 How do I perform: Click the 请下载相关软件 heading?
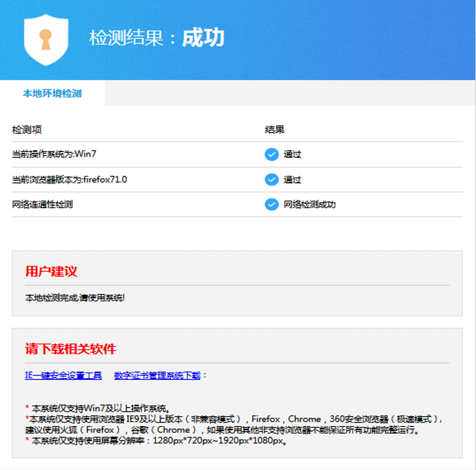click(71, 349)
